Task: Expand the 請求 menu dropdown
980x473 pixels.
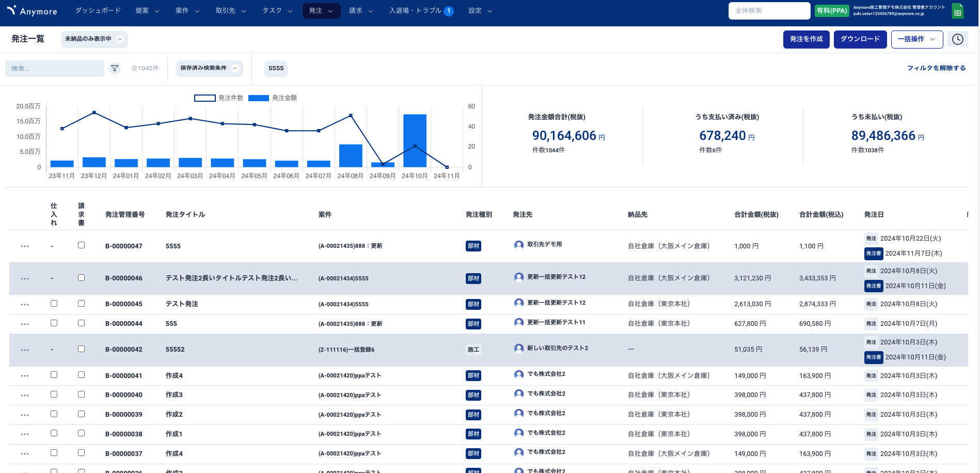Action: coord(361,11)
